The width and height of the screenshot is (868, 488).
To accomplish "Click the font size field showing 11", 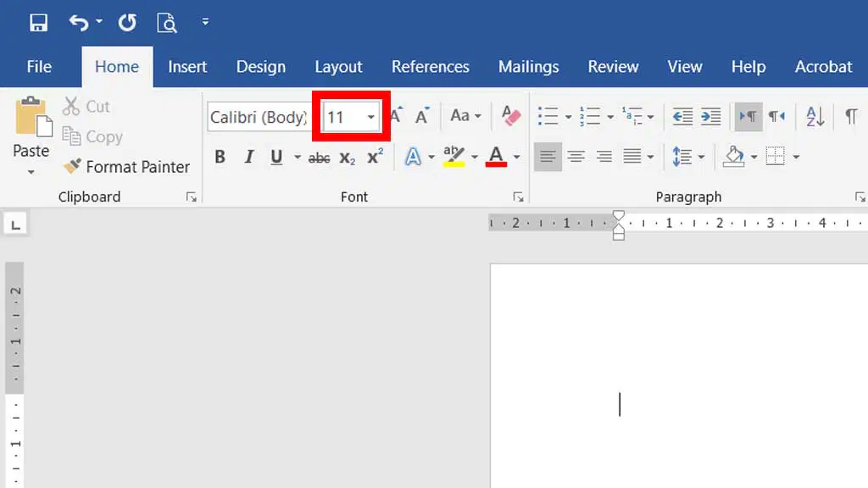I will point(342,117).
